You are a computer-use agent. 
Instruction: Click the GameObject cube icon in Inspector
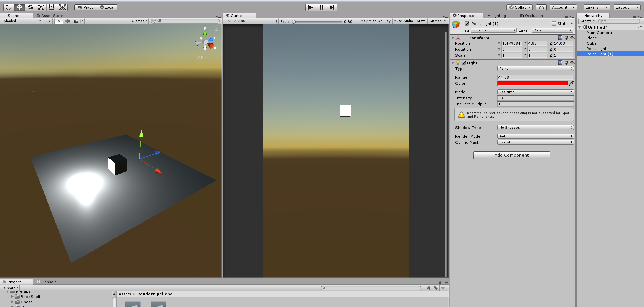(x=456, y=25)
